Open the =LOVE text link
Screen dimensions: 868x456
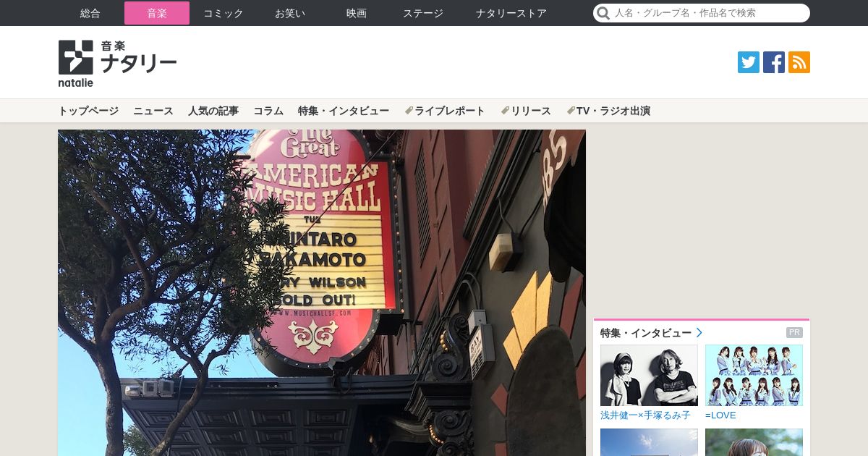(720, 415)
